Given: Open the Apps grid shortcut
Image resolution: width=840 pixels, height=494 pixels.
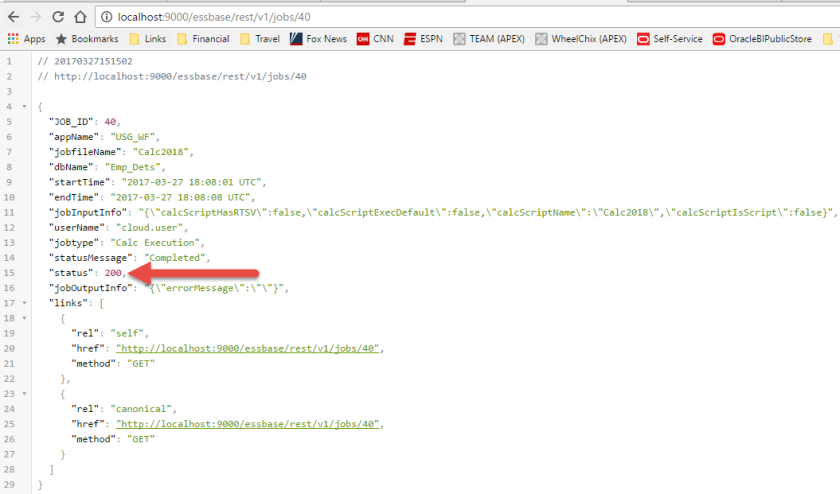Looking at the screenshot, I should pos(27,39).
